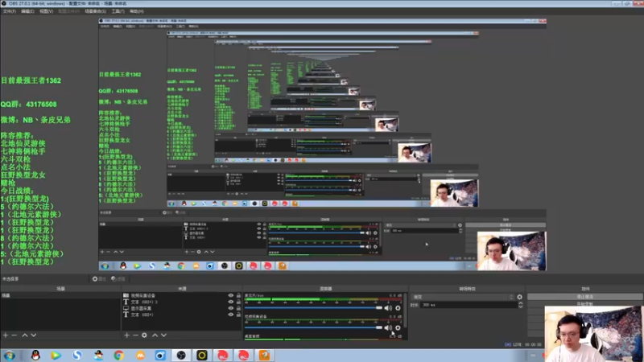644x362 pixels.
Task: Click the 停止推流 stop streaming button
Action: pyautogui.click(x=585, y=297)
